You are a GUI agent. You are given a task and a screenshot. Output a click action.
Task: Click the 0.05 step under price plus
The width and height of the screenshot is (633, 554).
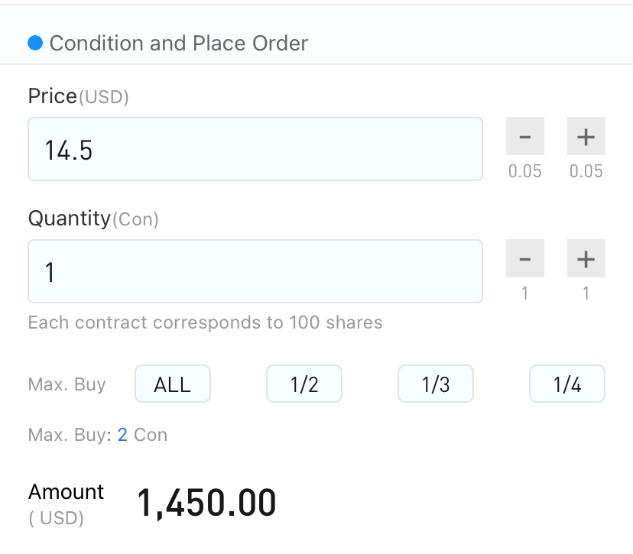(586, 171)
